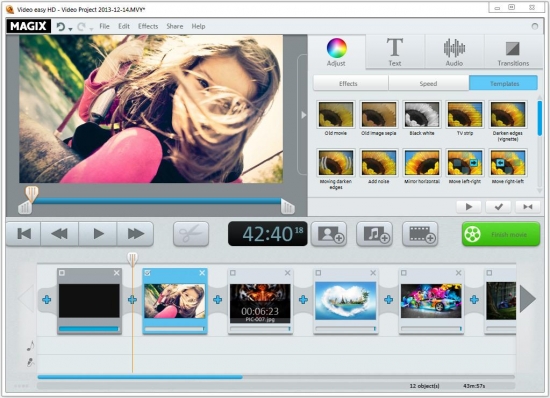550x398 pixels.
Task: Click the preview range end handle
Action: [x=288, y=208]
